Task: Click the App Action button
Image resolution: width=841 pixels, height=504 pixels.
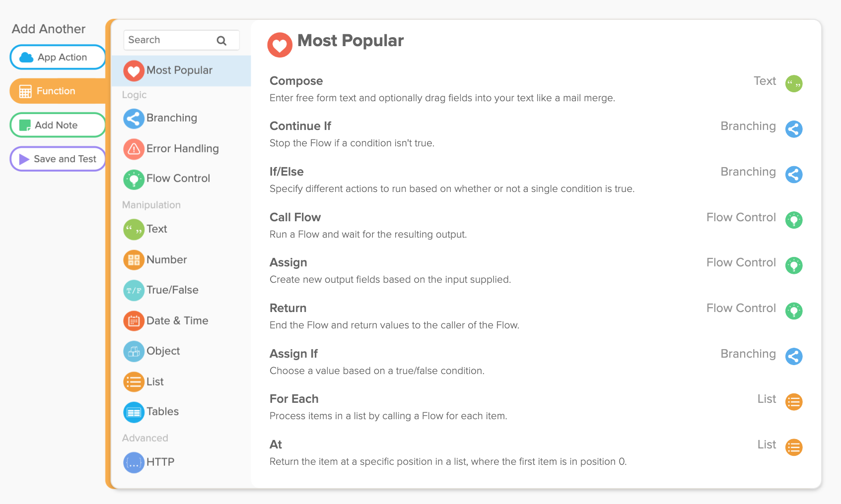Action: [x=58, y=58]
